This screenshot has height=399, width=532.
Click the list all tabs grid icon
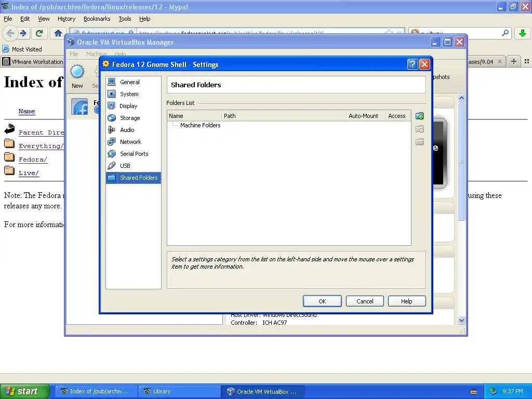pos(527,61)
